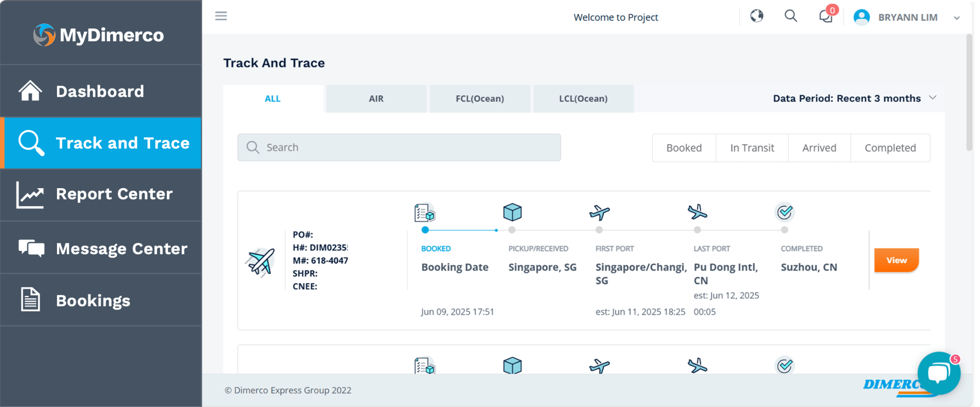
Task: Click the air freight plane icon beside PO#
Action: point(260,261)
